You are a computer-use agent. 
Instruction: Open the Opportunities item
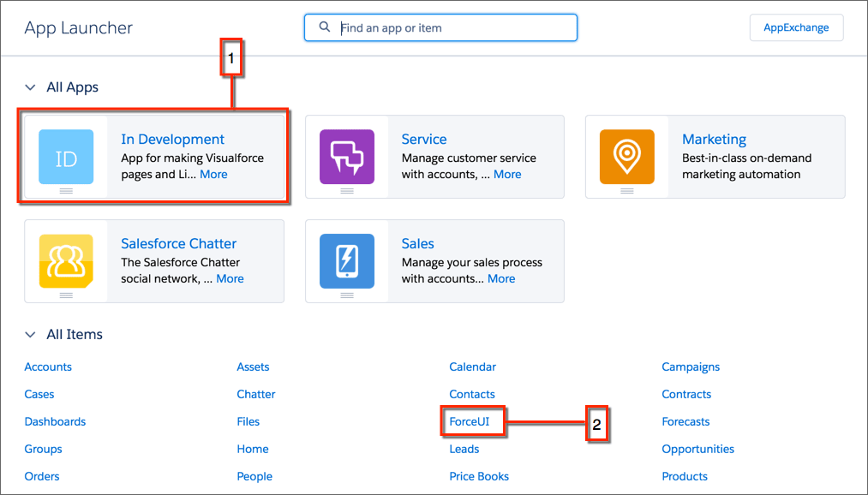[698, 449]
